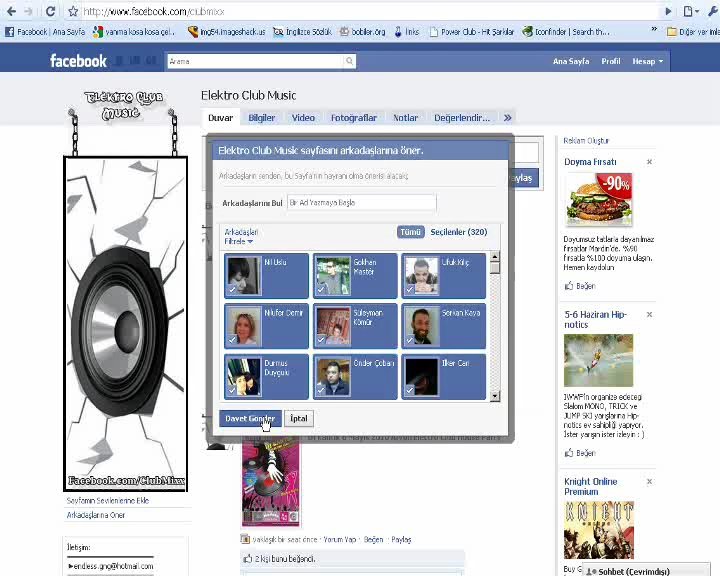Open Facebook Ana Sayfa bookmark
The image size is (720, 576).
[x=45, y=32]
